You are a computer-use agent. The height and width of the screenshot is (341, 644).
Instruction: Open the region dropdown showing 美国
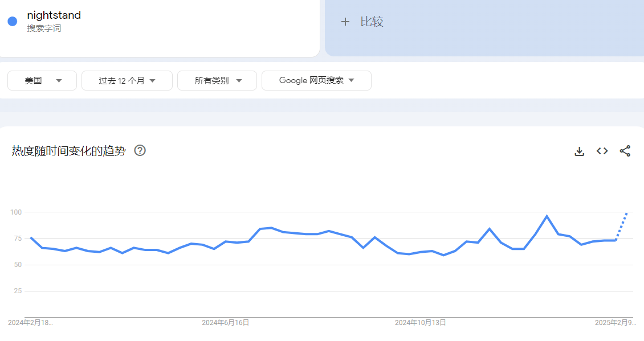[42, 80]
